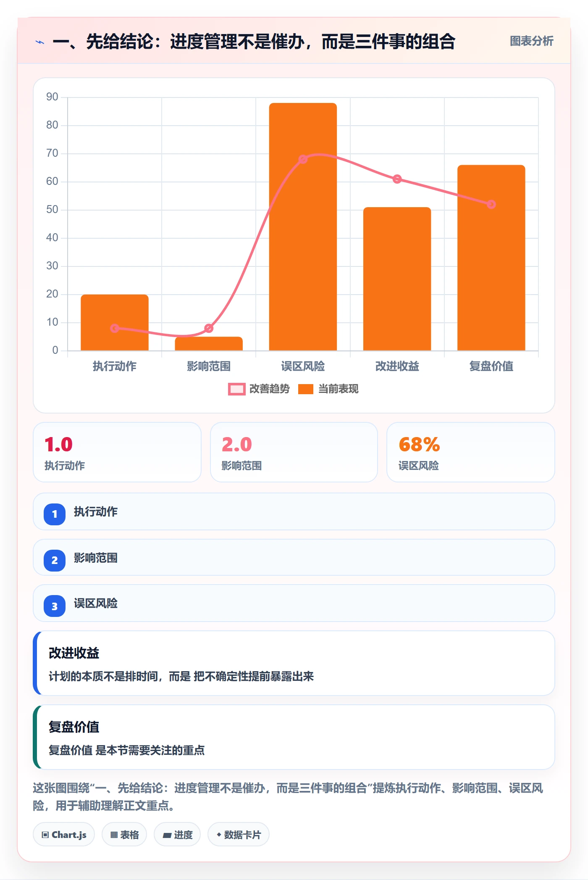Click the lightning icon beside the heading
The height and width of the screenshot is (880, 588).
40,42
